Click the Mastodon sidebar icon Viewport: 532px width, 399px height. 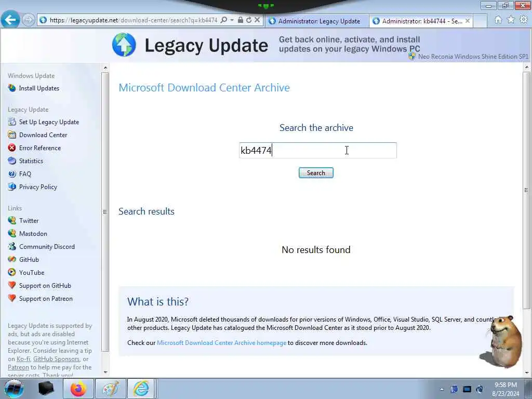(12, 233)
